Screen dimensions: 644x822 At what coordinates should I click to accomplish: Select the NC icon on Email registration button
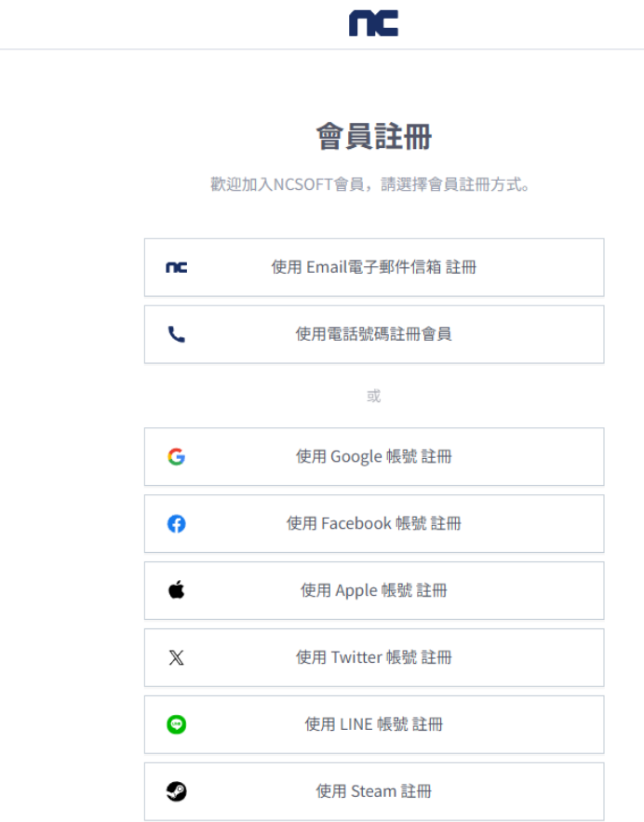[x=177, y=266]
